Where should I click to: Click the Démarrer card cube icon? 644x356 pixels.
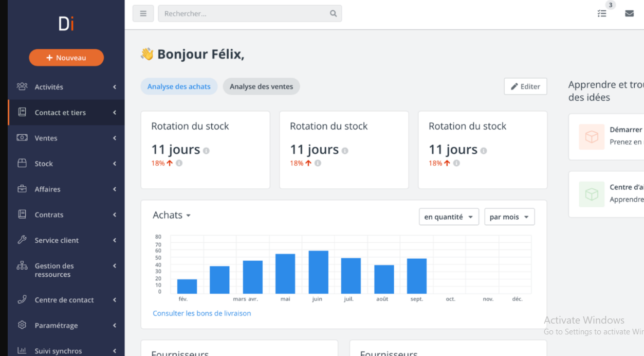(592, 137)
